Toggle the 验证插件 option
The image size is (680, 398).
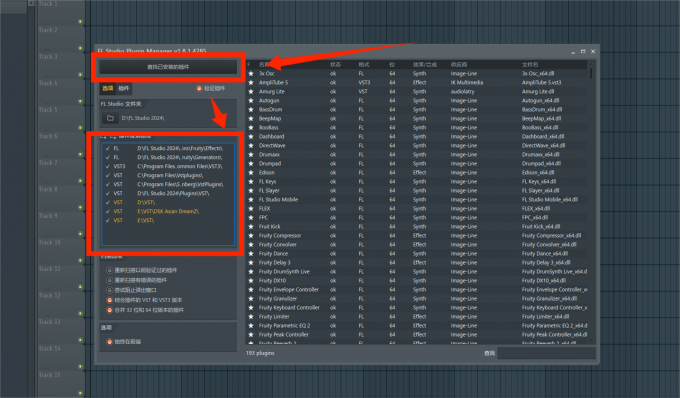click(x=199, y=88)
